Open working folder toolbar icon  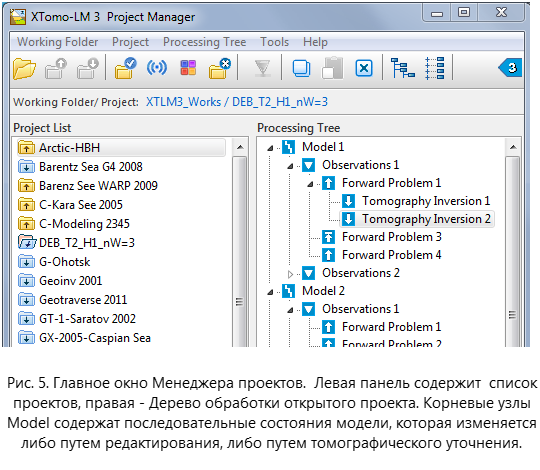tap(24, 69)
